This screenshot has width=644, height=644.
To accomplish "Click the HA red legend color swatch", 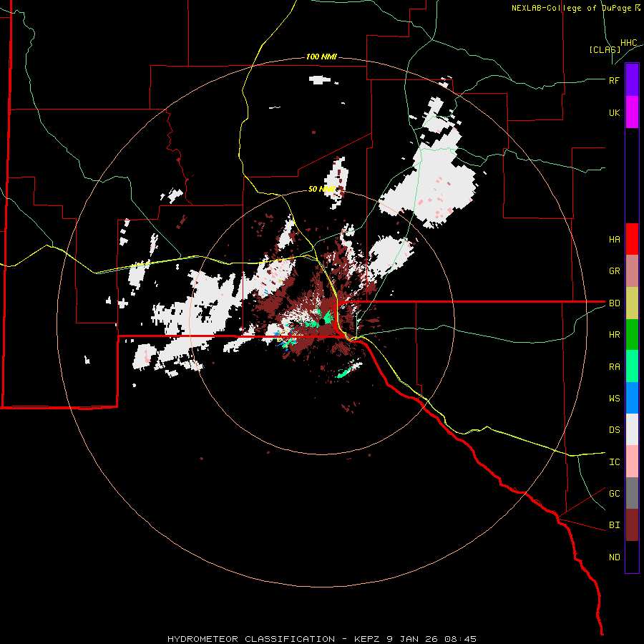I will [632, 239].
